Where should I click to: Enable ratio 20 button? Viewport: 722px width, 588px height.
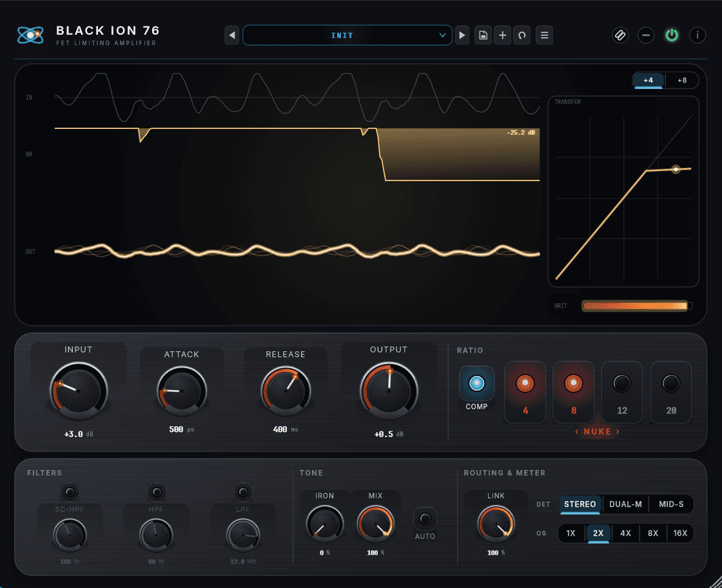[671, 391]
